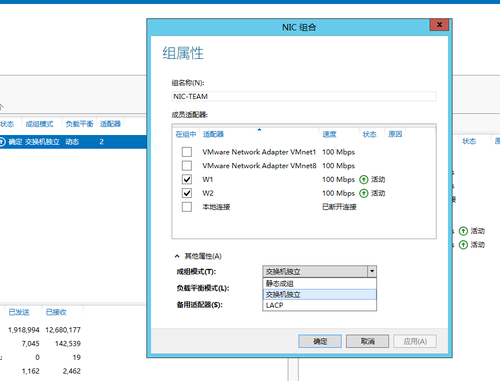
Task: Sort by the 速度 column header
Action: tap(329, 134)
